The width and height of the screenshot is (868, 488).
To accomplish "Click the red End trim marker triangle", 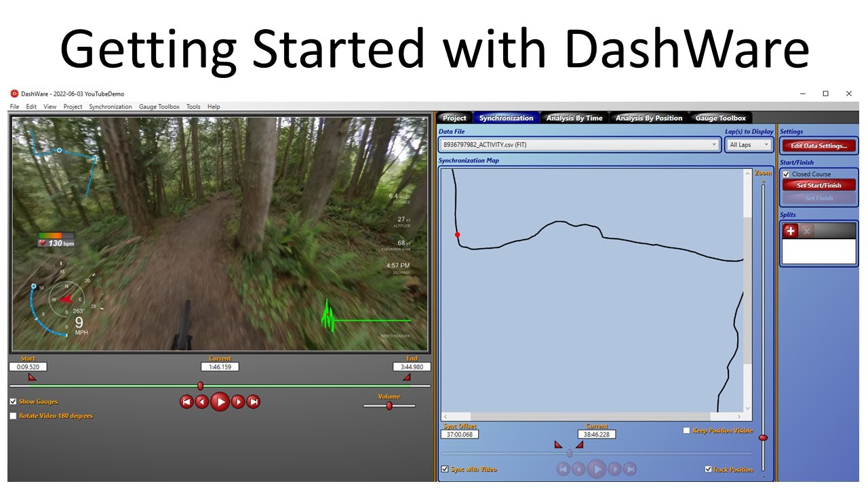I will (x=407, y=377).
